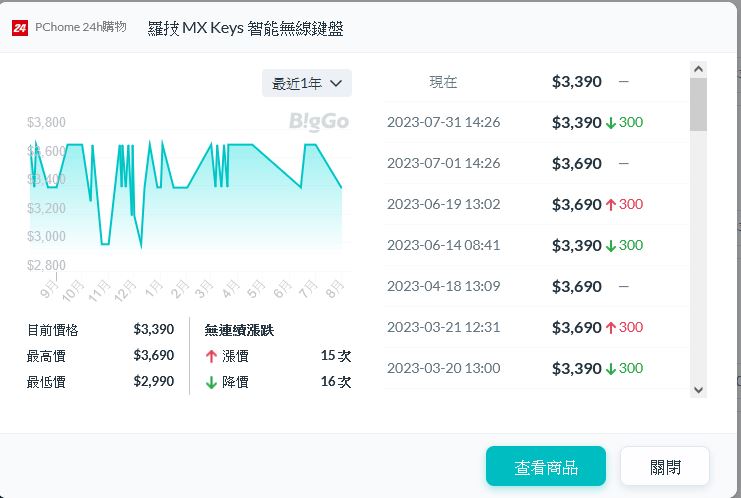The height and width of the screenshot is (498, 741).
Task: Click the green down arrow on 2023-07-31 entry
Action: [611, 123]
